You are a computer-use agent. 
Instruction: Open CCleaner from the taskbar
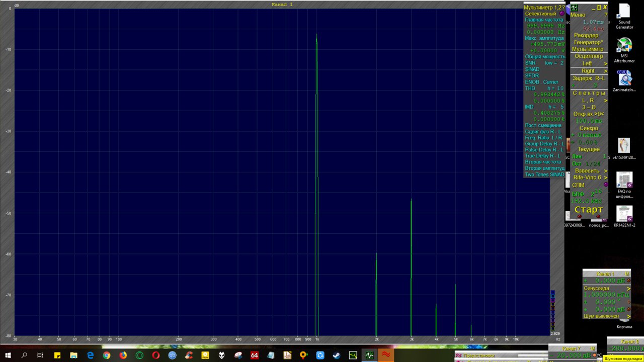(189, 355)
